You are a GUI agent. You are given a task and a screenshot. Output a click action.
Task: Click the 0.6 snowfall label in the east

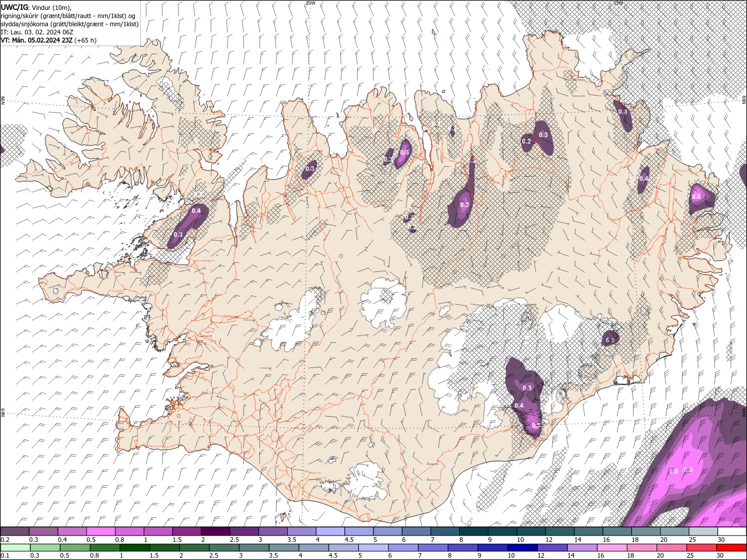pyautogui.click(x=696, y=197)
